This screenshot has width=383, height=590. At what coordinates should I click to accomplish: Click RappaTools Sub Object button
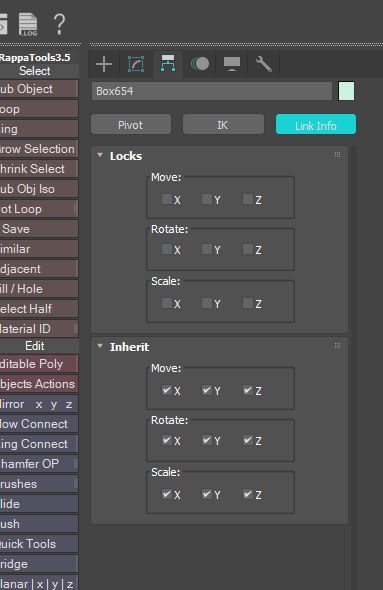tap(39, 89)
